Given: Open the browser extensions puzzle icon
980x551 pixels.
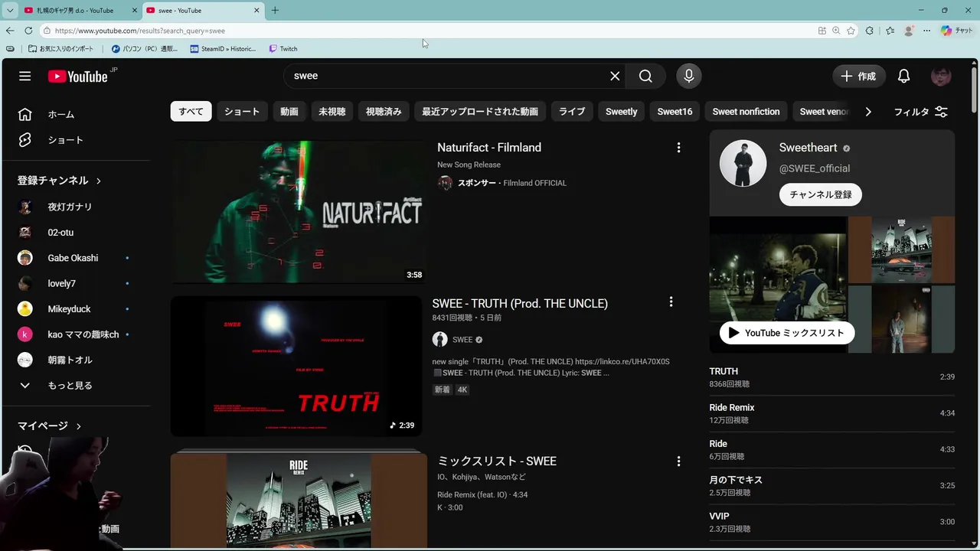Looking at the screenshot, I should pyautogui.click(x=870, y=31).
